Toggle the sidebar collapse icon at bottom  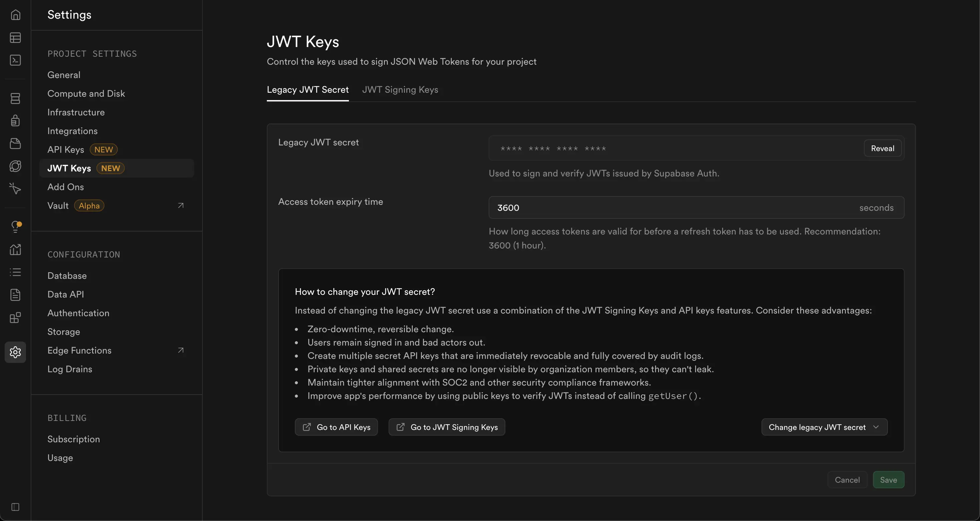tap(15, 507)
